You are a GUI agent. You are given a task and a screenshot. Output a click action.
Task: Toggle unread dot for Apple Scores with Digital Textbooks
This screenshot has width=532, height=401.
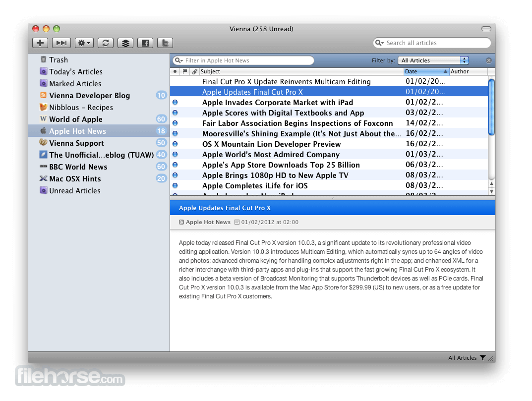coord(175,113)
